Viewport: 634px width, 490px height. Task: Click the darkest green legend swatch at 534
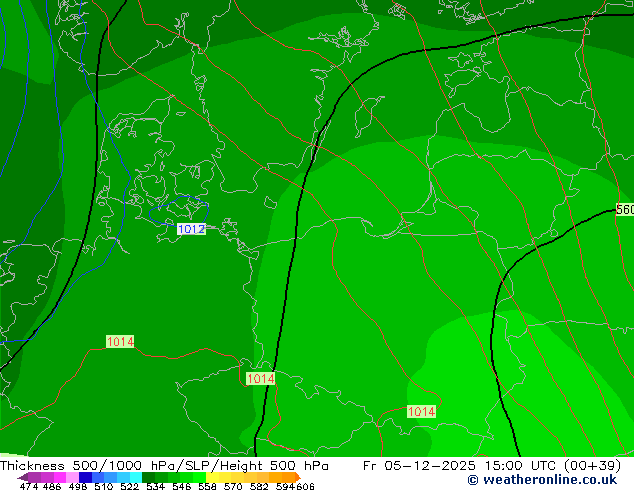pyautogui.click(x=148, y=477)
